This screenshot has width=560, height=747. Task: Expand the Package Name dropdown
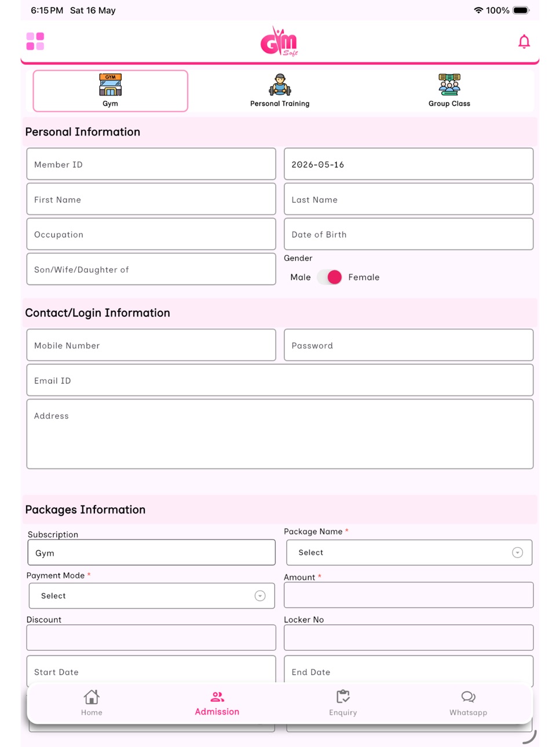coord(409,552)
